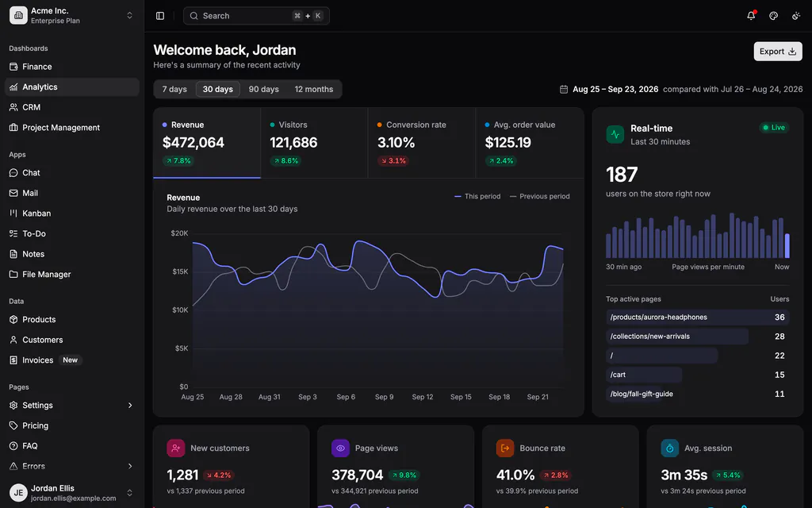Open /collections/new-arrivals page row

(698, 337)
